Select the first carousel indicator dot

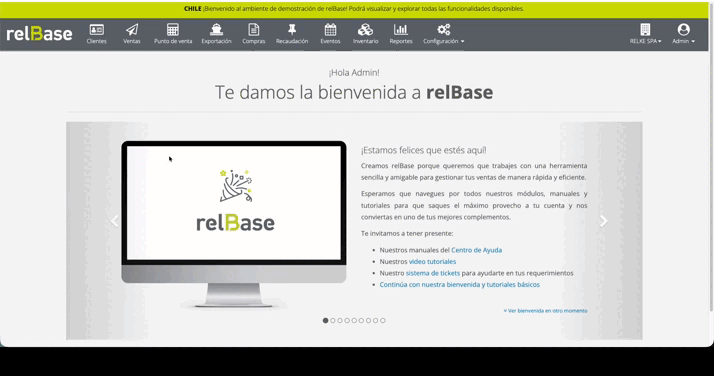click(x=325, y=320)
